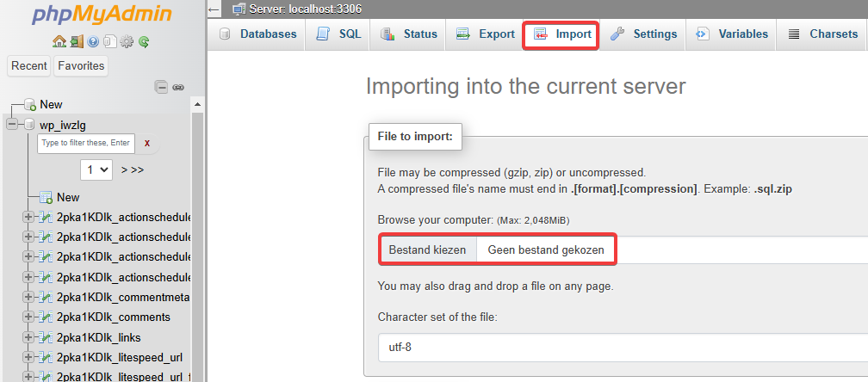
Task: Click the server icon in the breadcrumb
Action: (x=239, y=9)
